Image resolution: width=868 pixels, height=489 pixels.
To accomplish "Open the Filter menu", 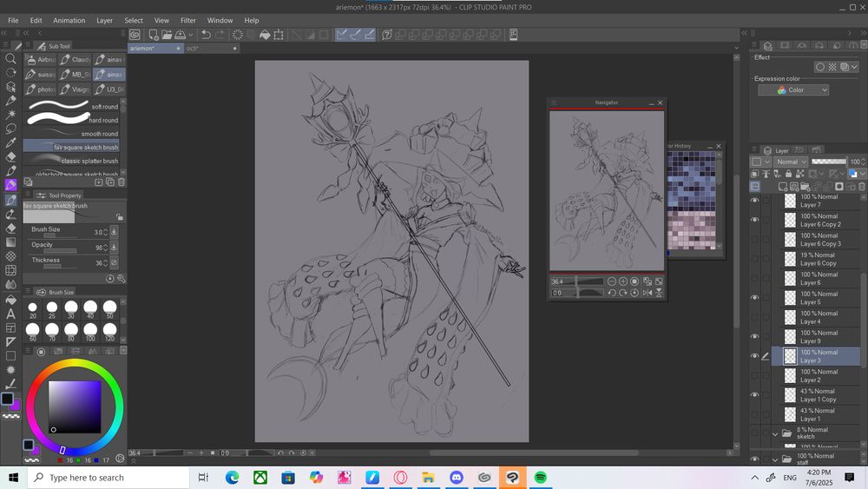I will click(188, 20).
